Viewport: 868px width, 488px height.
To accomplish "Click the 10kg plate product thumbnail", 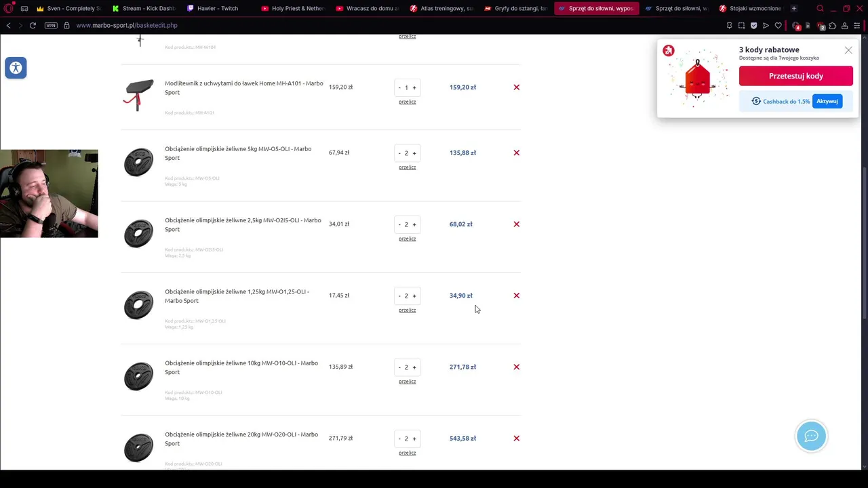I will point(139,376).
